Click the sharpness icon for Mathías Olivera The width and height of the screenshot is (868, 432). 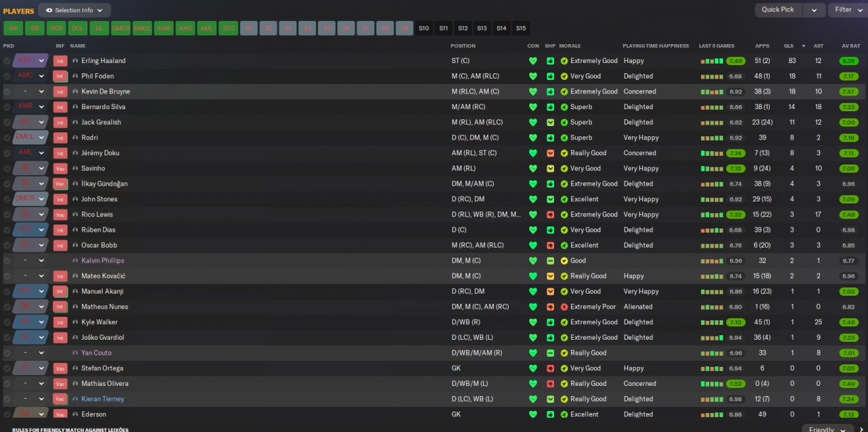tap(551, 384)
